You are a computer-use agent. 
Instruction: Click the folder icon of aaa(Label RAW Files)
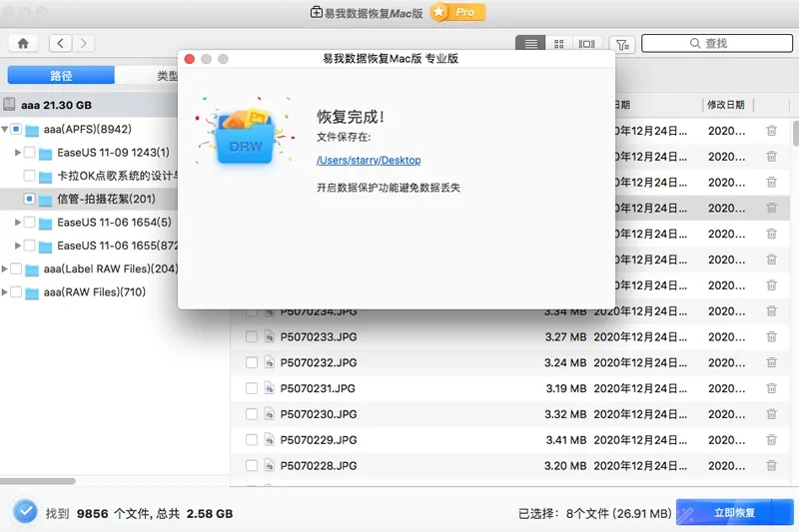32,269
